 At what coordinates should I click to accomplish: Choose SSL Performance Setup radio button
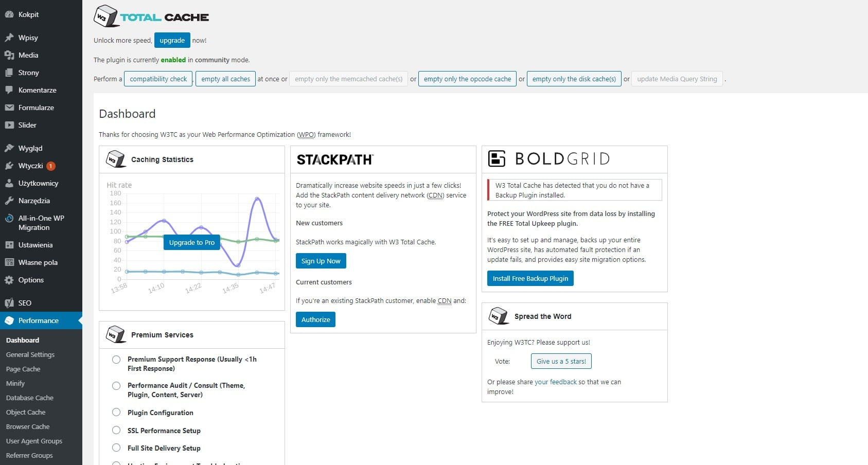[116, 431]
